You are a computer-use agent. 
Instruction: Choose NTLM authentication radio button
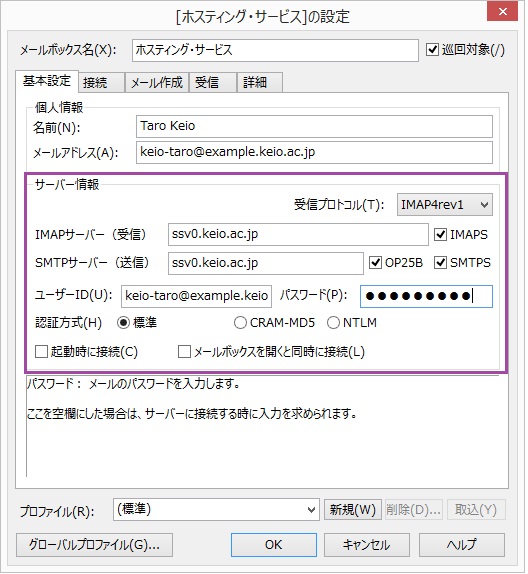coord(334,323)
